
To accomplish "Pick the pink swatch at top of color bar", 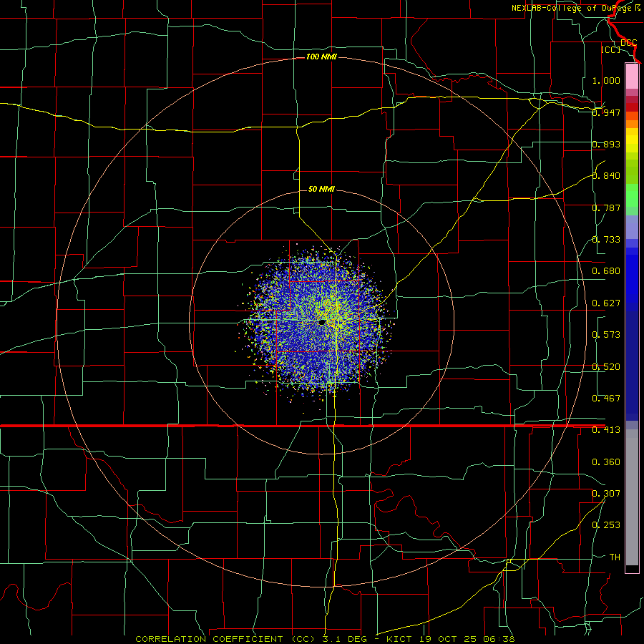I will (632, 77).
